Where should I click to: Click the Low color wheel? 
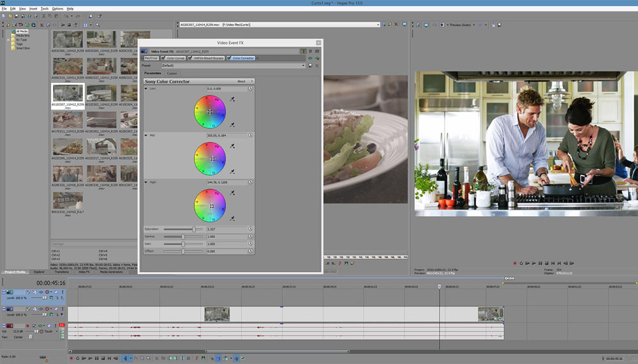tap(210, 112)
